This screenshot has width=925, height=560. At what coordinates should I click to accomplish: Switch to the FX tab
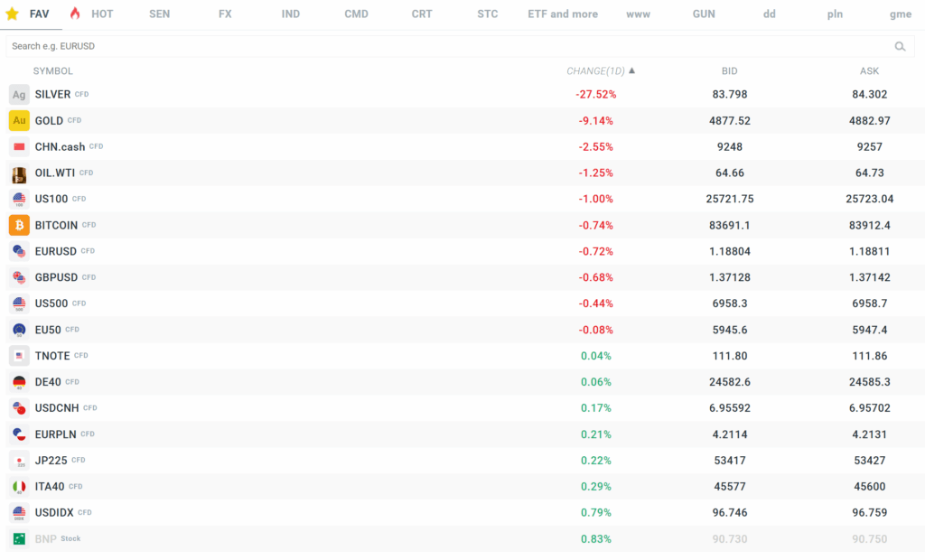pos(225,14)
